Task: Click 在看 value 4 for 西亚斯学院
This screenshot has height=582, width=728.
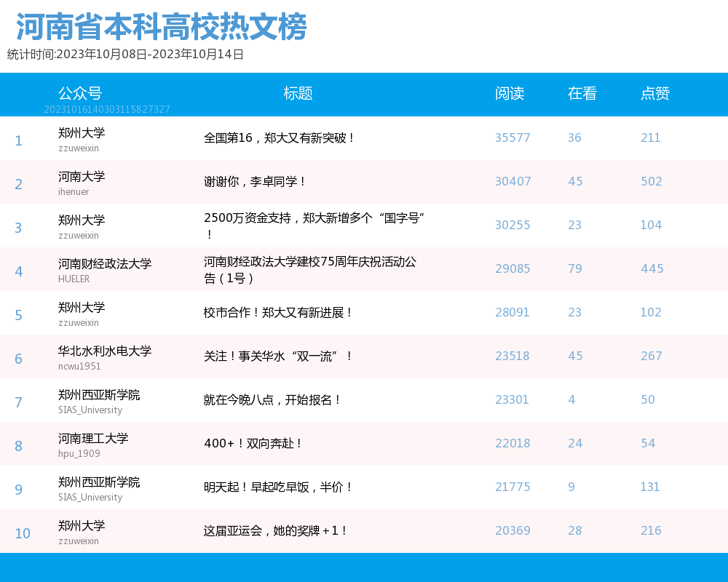Action: (571, 399)
